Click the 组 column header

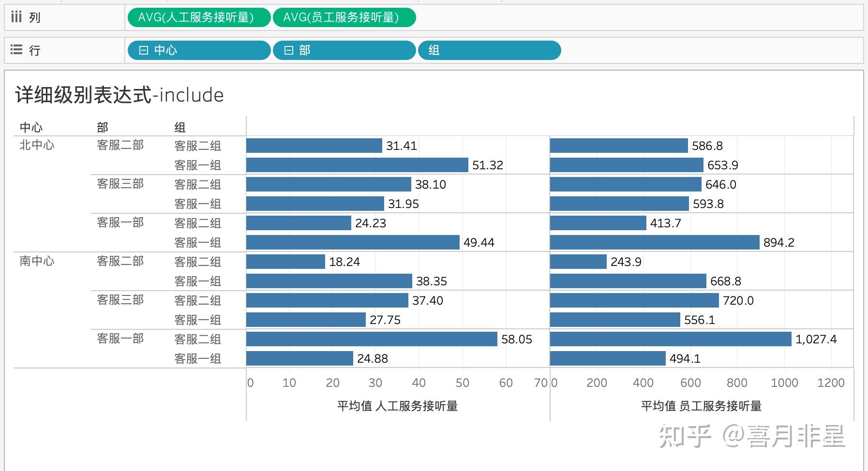(180, 127)
